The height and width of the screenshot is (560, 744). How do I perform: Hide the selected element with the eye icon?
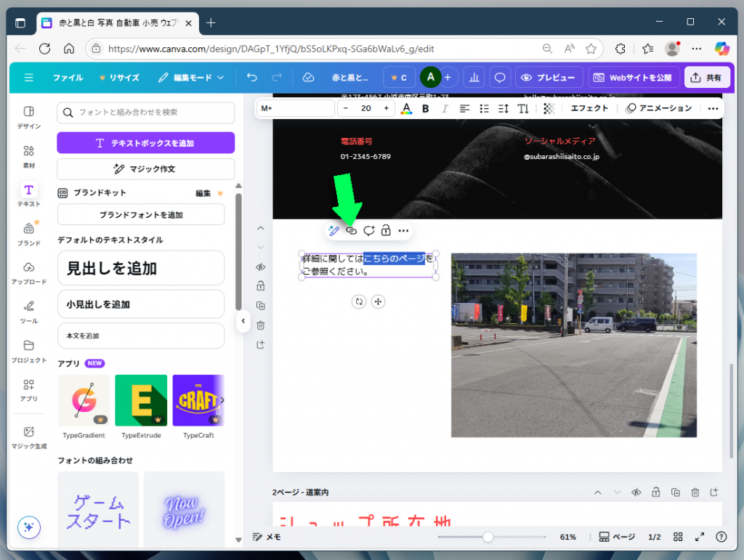pyautogui.click(x=260, y=267)
